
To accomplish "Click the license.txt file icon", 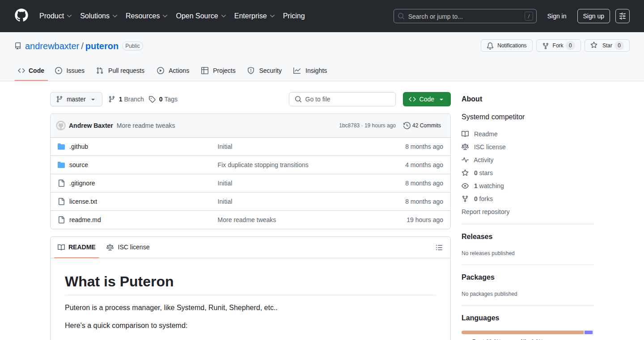I will tap(61, 201).
